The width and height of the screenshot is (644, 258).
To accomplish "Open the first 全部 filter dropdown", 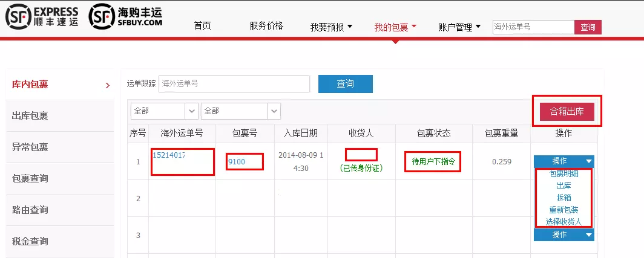I will click(164, 111).
